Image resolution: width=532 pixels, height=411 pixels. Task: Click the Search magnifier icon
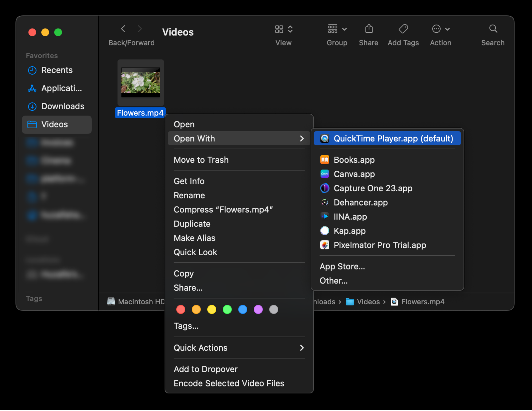[493, 29]
